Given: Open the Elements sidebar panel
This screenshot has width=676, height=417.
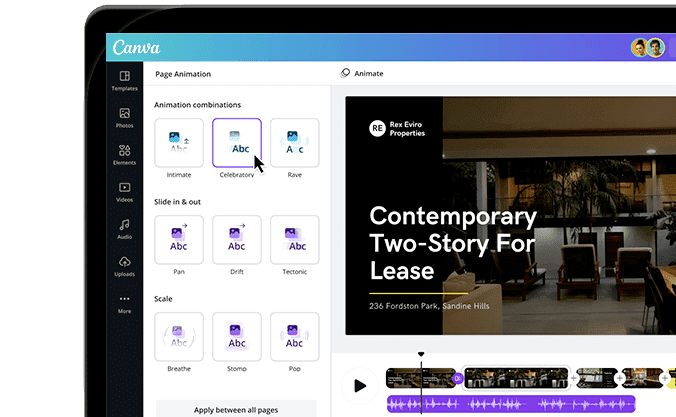Looking at the screenshot, I should click(x=125, y=155).
